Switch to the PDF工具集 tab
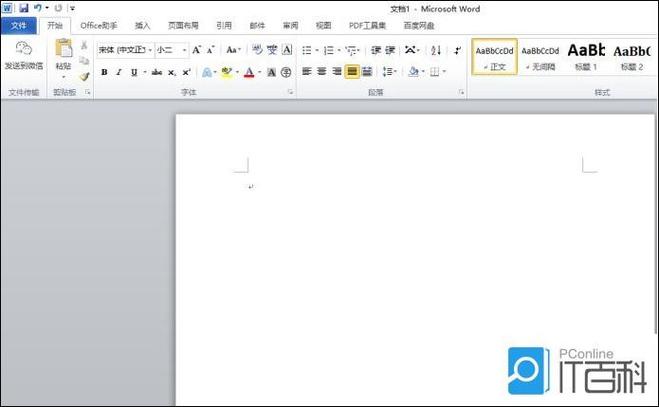 pyautogui.click(x=367, y=26)
